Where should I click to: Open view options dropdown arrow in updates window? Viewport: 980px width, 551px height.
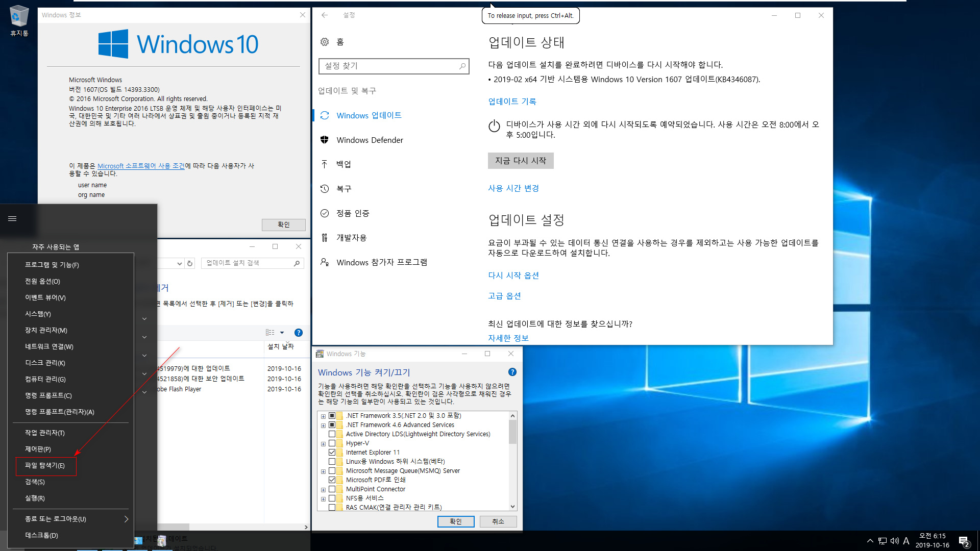pyautogui.click(x=282, y=333)
